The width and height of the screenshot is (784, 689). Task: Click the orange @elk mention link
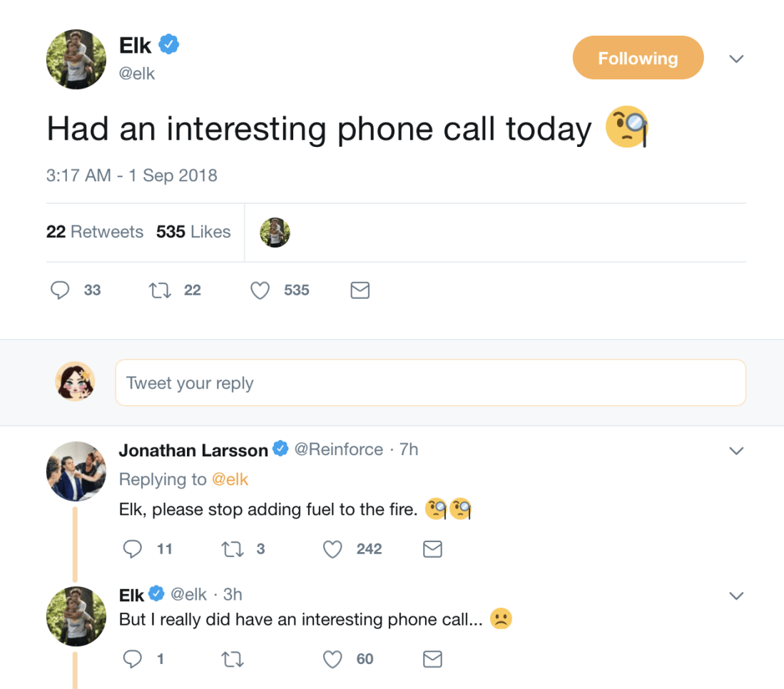[x=230, y=479]
